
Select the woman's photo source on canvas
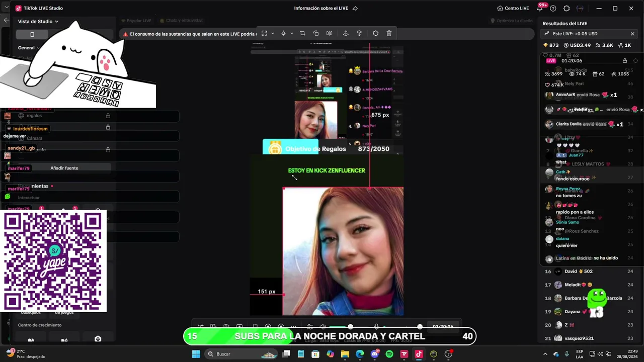[343, 251]
